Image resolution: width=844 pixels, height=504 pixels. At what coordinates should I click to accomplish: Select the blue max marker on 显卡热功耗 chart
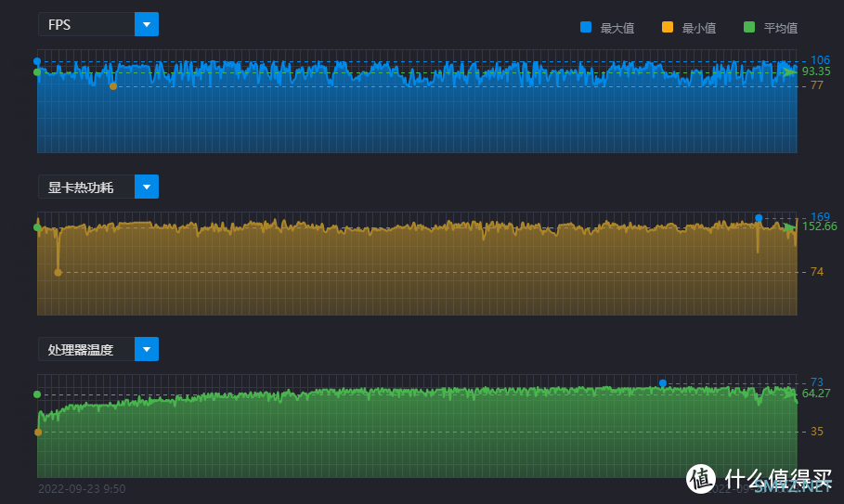[759, 218]
